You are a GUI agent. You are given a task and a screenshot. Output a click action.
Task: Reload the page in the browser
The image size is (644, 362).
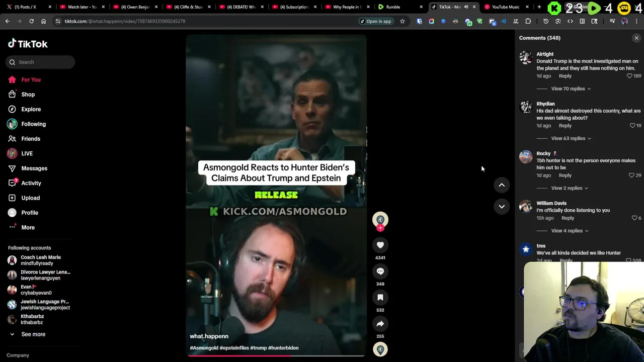click(31, 21)
